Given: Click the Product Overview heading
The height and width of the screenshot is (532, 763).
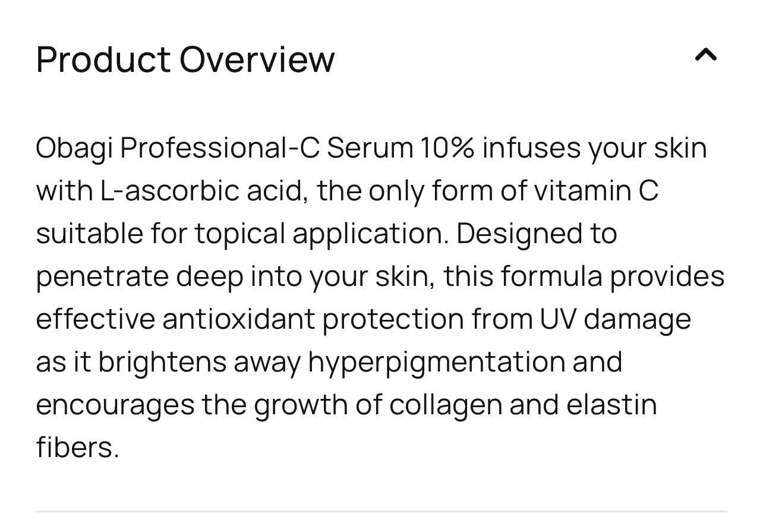Looking at the screenshot, I should tap(185, 59).
